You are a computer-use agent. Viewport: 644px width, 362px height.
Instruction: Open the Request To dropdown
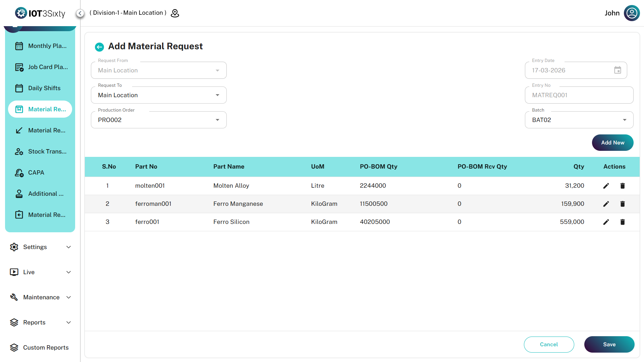click(159, 95)
